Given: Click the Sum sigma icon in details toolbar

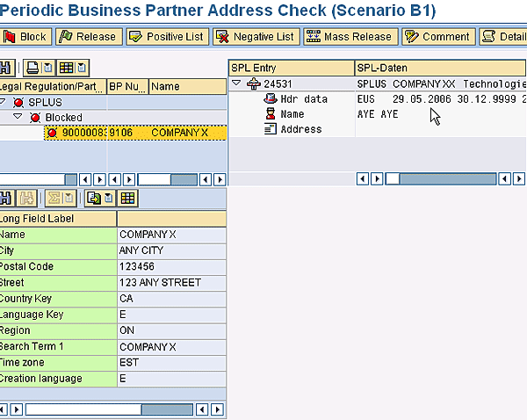Looking at the screenshot, I should point(54,199).
